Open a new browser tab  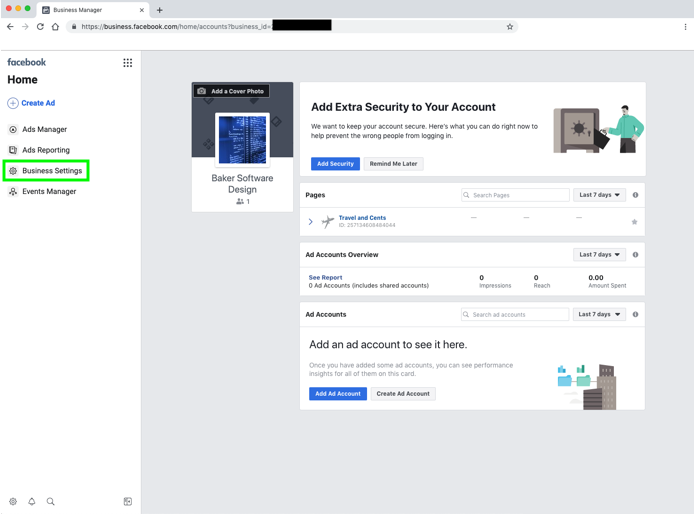pos(160,10)
